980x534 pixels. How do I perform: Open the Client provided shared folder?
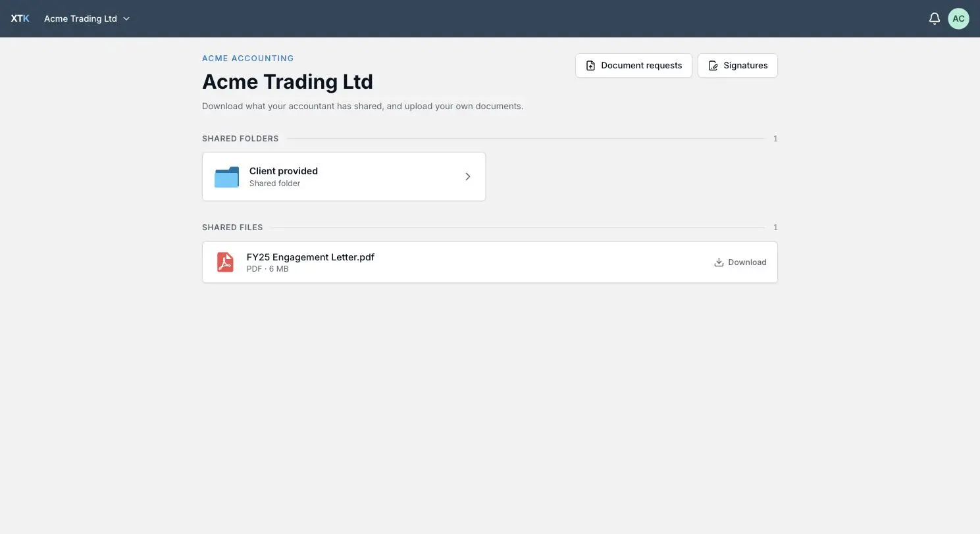[x=344, y=176]
